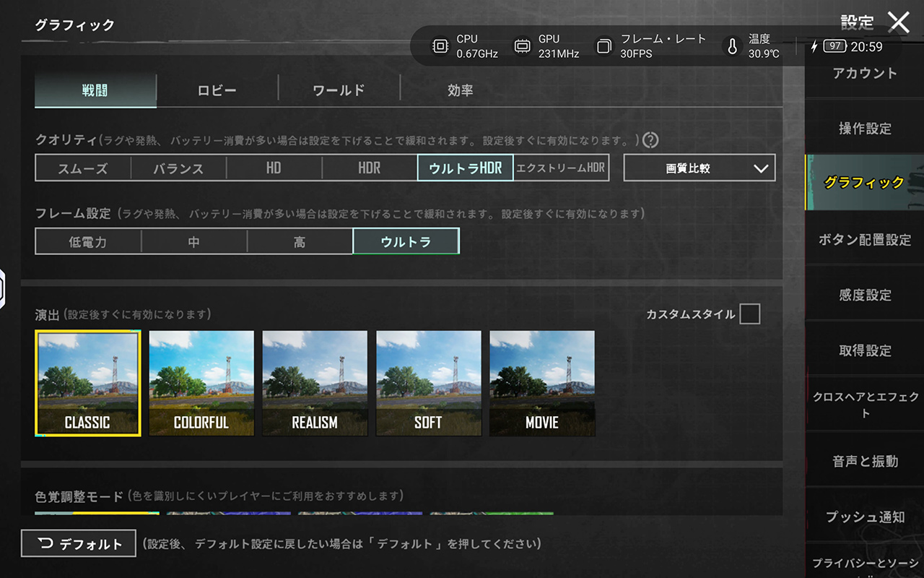Click the GPU icon in performance overlay
Image resolution: width=924 pixels, height=578 pixels.
coord(521,46)
